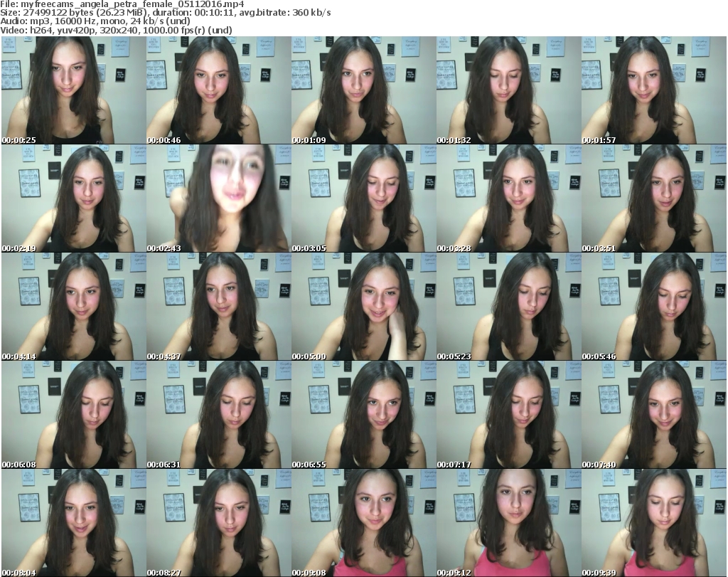Click the thumbnail stamped 00:00:46
This screenshot has height=577, width=728.
[x=219, y=90]
